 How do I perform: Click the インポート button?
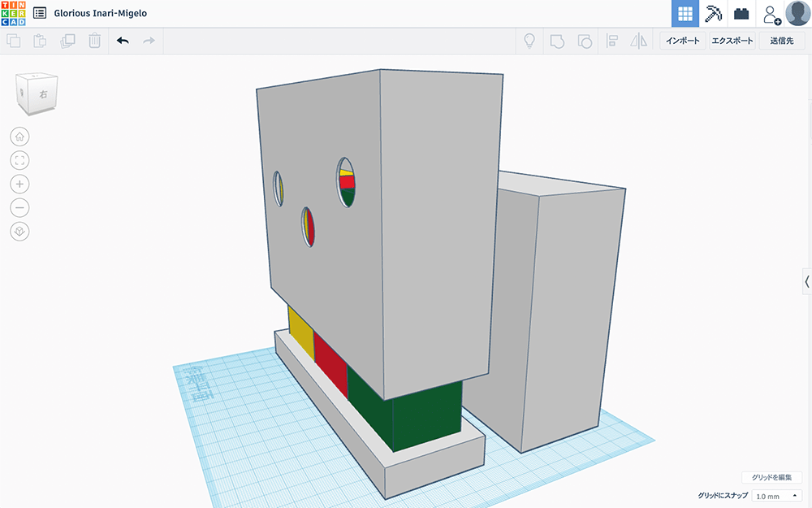683,41
